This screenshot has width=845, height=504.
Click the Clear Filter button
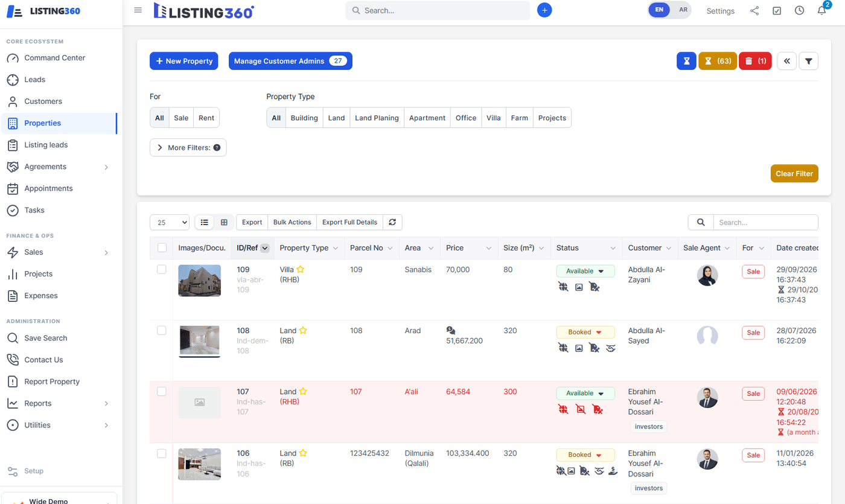point(794,173)
